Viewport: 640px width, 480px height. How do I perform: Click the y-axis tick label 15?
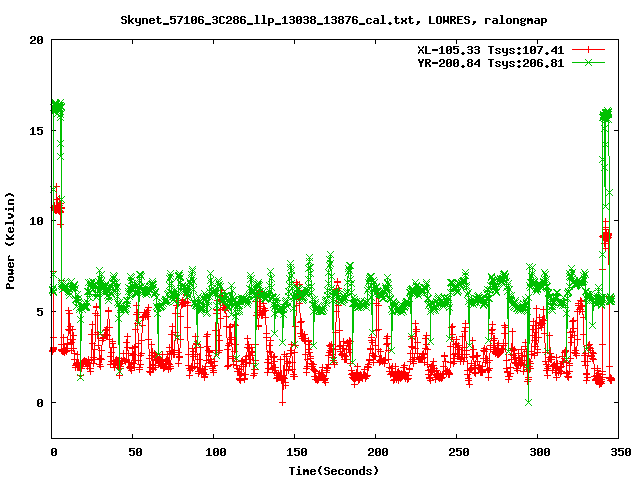pyautogui.click(x=36, y=131)
